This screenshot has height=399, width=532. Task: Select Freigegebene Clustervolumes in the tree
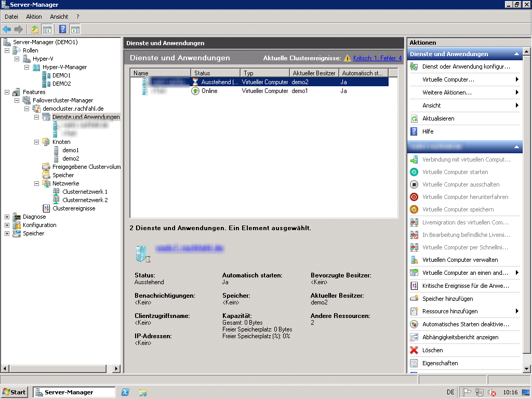87,167
